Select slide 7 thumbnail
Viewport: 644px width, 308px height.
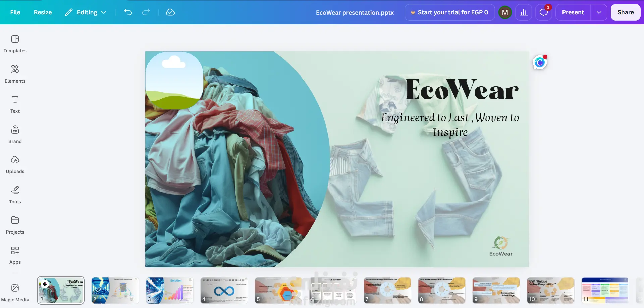click(387, 291)
